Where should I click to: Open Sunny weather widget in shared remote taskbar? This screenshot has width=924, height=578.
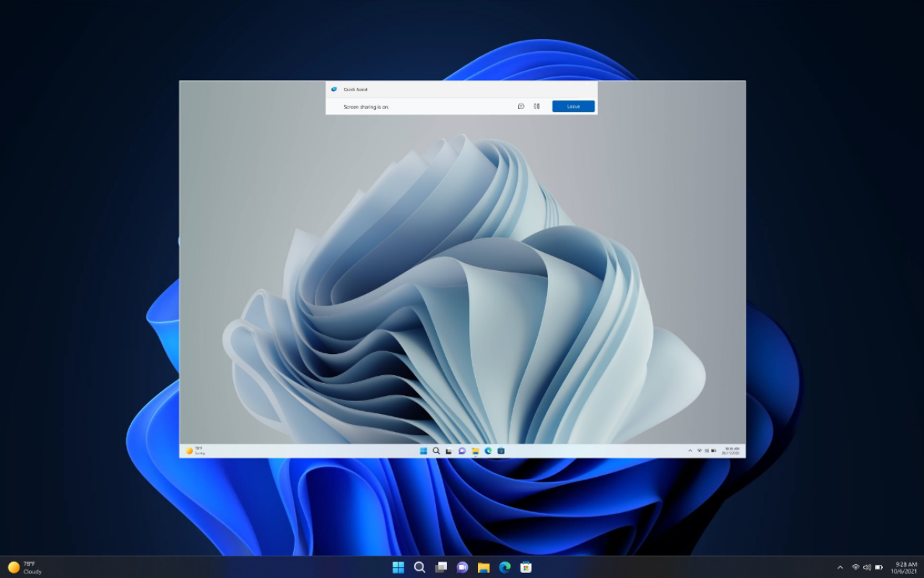coord(196,451)
